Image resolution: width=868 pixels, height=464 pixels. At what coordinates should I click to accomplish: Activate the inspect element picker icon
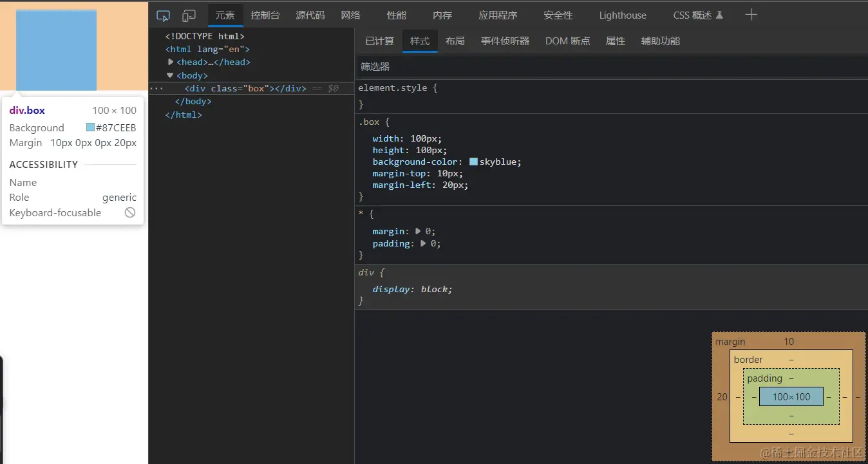pos(164,15)
